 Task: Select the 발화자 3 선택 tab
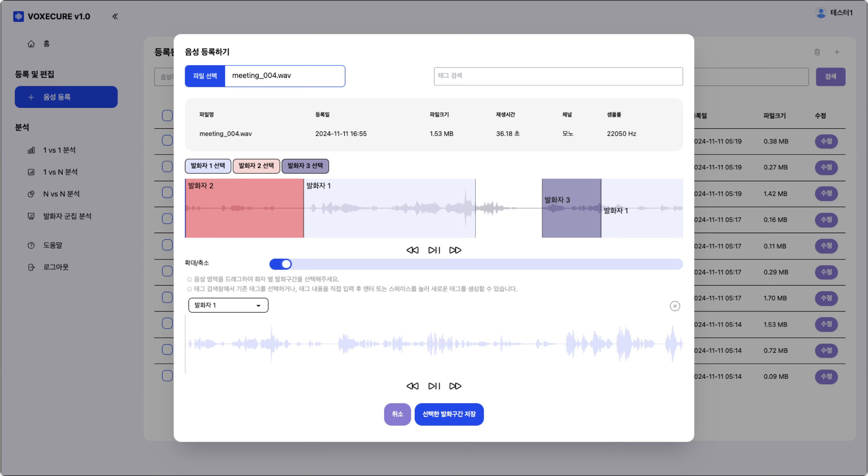[305, 166]
